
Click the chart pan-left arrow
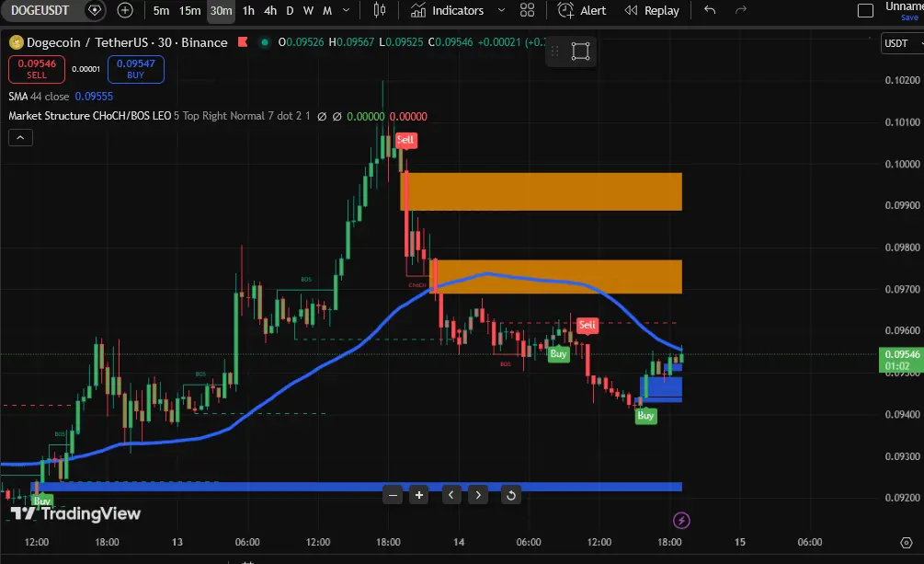[451, 495]
